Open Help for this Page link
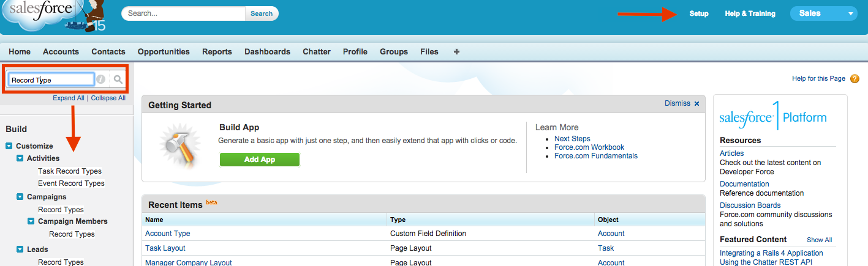Screen dimensions: 868x266 [818, 78]
